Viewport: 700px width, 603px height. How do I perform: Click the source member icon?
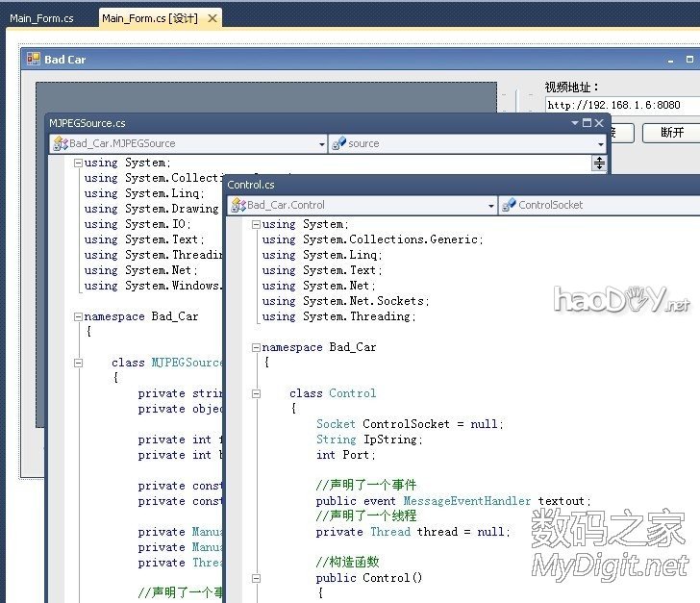pos(338,143)
